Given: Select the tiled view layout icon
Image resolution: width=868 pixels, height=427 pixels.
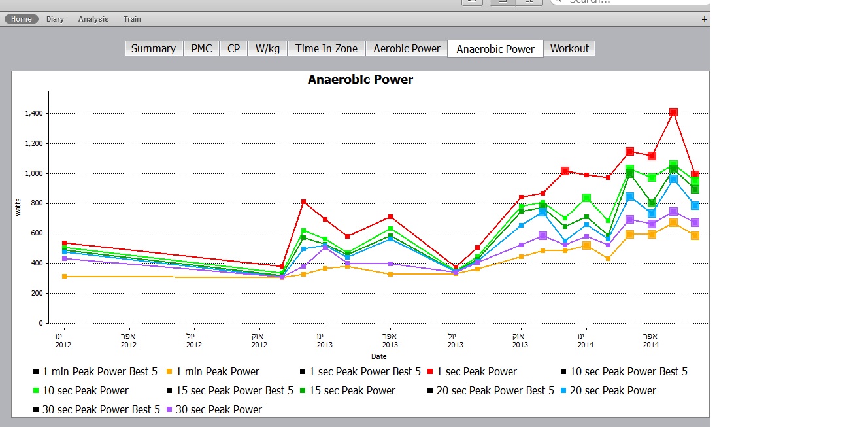Looking at the screenshot, I should [x=529, y=2].
